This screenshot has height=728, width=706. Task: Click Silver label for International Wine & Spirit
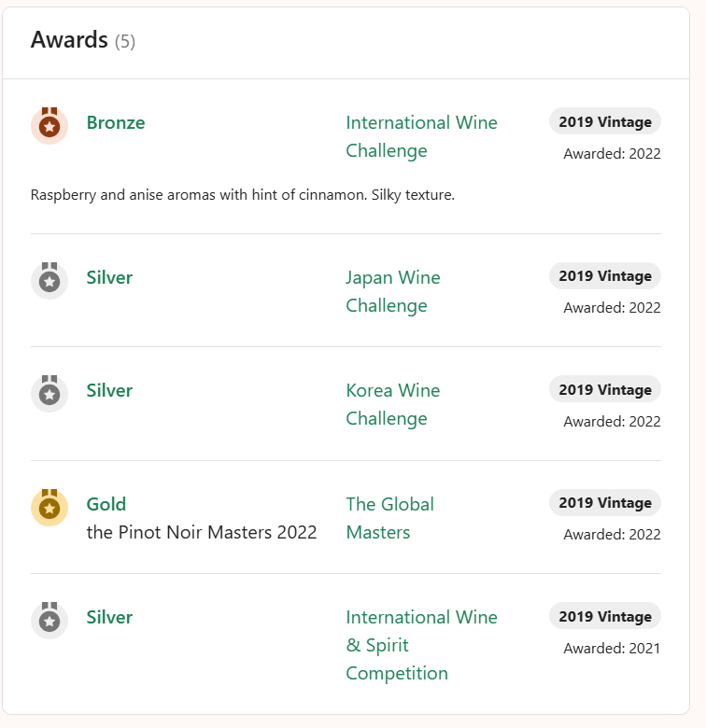(109, 617)
